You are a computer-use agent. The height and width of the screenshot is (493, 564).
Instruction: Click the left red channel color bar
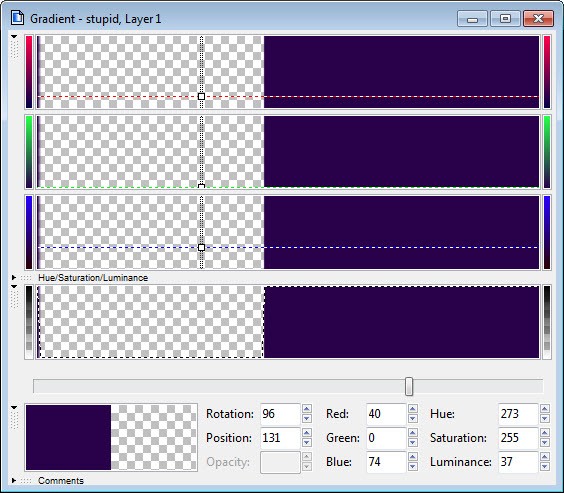pos(29,72)
